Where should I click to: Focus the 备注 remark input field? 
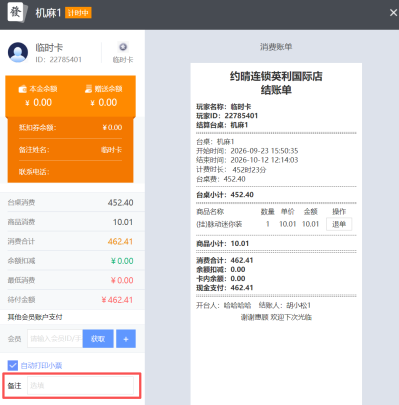coord(80,386)
